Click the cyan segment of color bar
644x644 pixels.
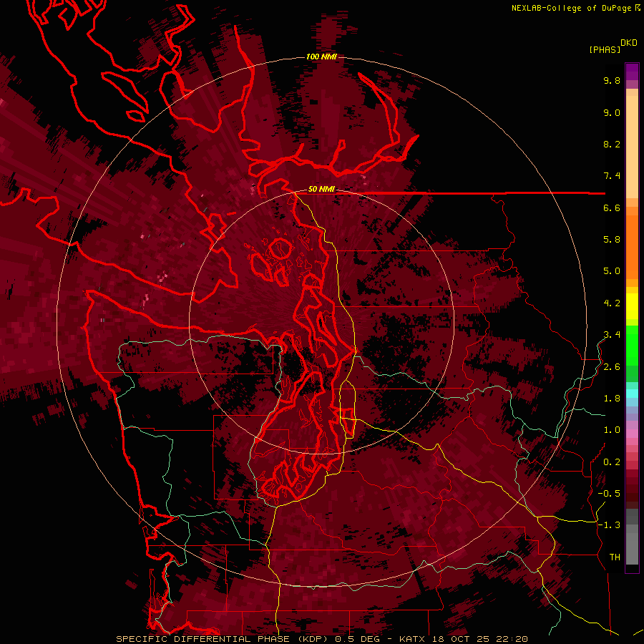point(632,394)
